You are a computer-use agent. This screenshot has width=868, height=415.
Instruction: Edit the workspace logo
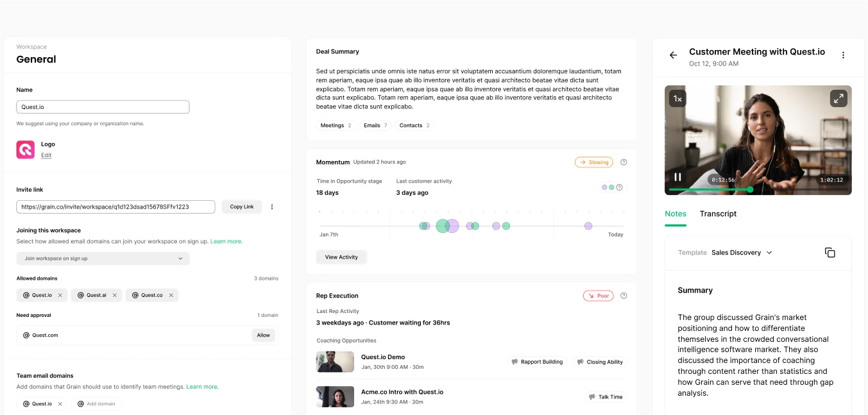(x=46, y=155)
